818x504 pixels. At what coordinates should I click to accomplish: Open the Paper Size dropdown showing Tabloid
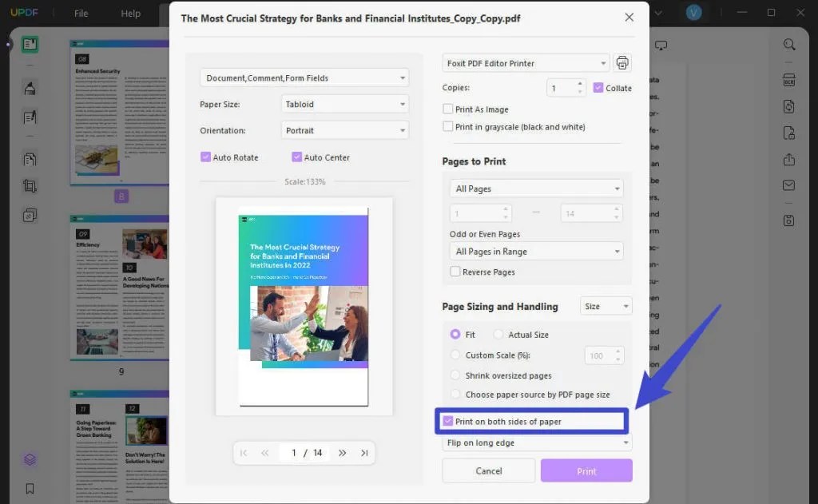345,104
